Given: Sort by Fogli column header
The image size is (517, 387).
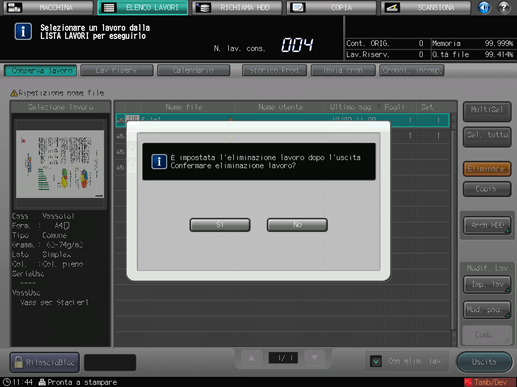Looking at the screenshot, I should 394,107.
